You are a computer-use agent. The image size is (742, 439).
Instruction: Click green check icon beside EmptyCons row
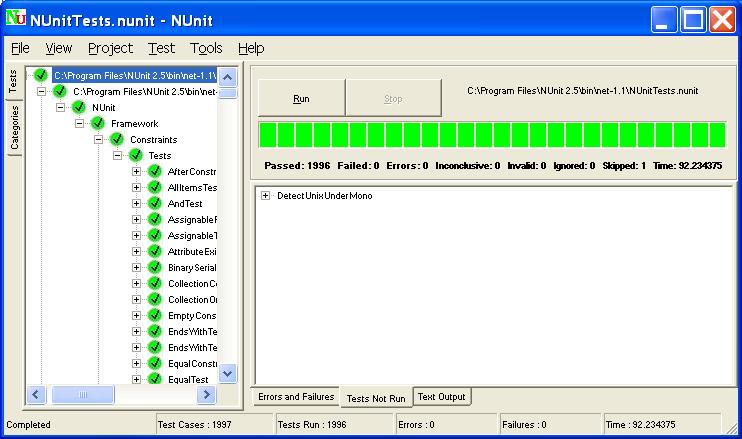(154, 315)
